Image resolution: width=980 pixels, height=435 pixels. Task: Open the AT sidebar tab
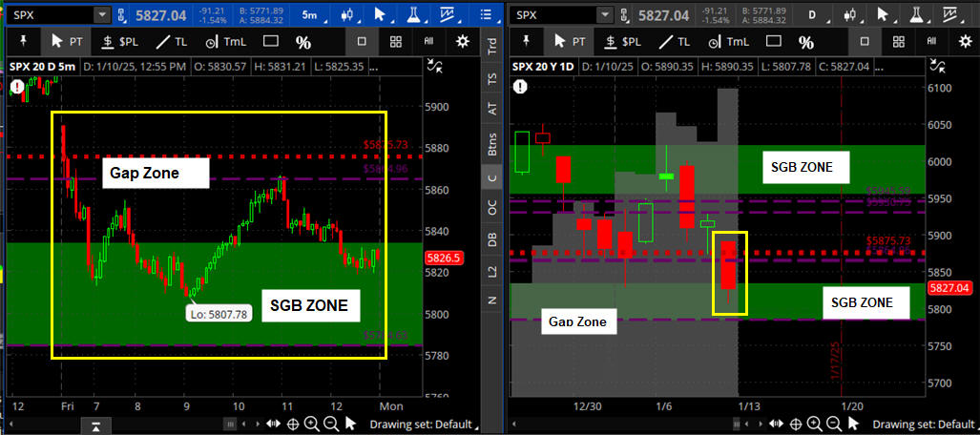[491, 110]
